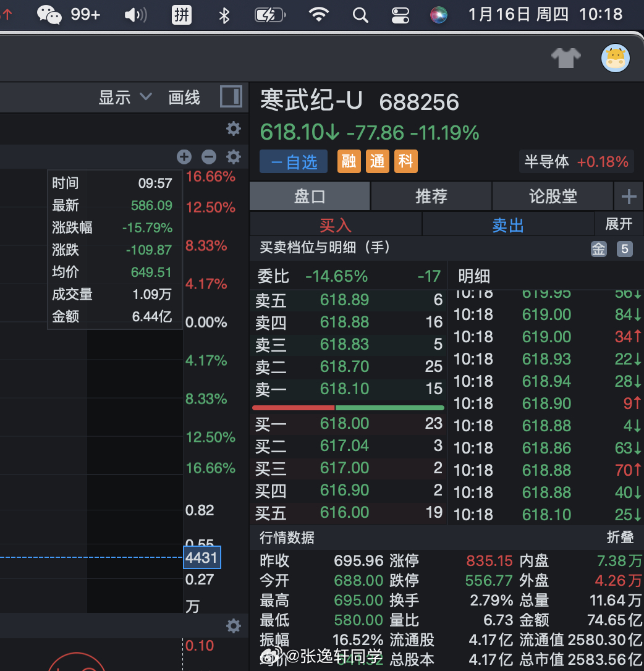Click the red 买入 buy button
This screenshot has height=671, width=644.
[x=336, y=225]
